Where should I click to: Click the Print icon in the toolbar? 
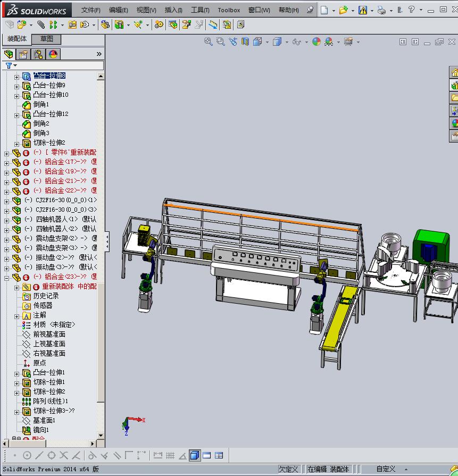[381, 10]
